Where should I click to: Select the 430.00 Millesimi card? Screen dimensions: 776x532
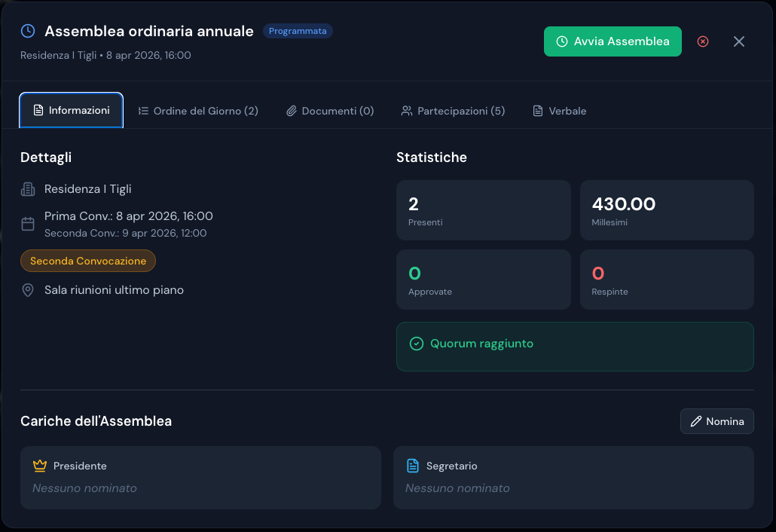click(667, 210)
